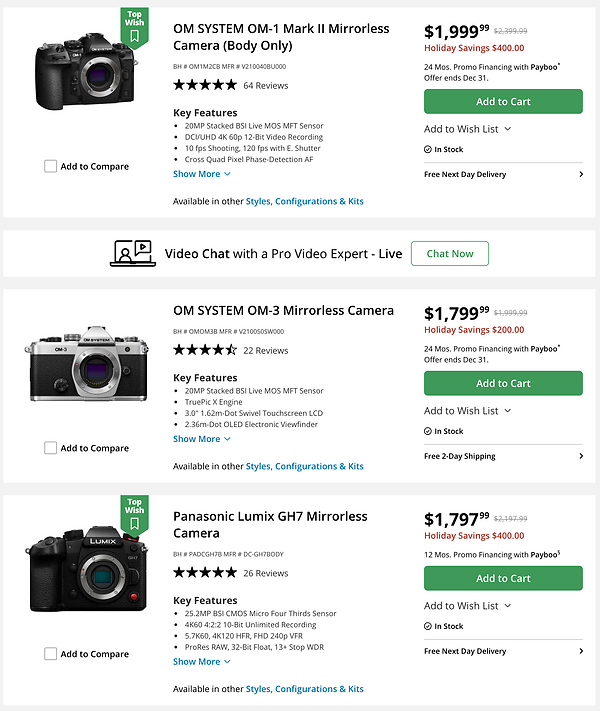The image size is (600, 711).
Task: Click the In Stock checkmark icon for OM-3
Action: click(428, 431)
